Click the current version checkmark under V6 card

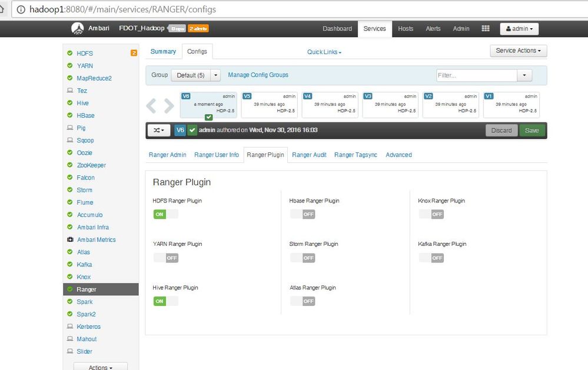[x=209, y=117]
